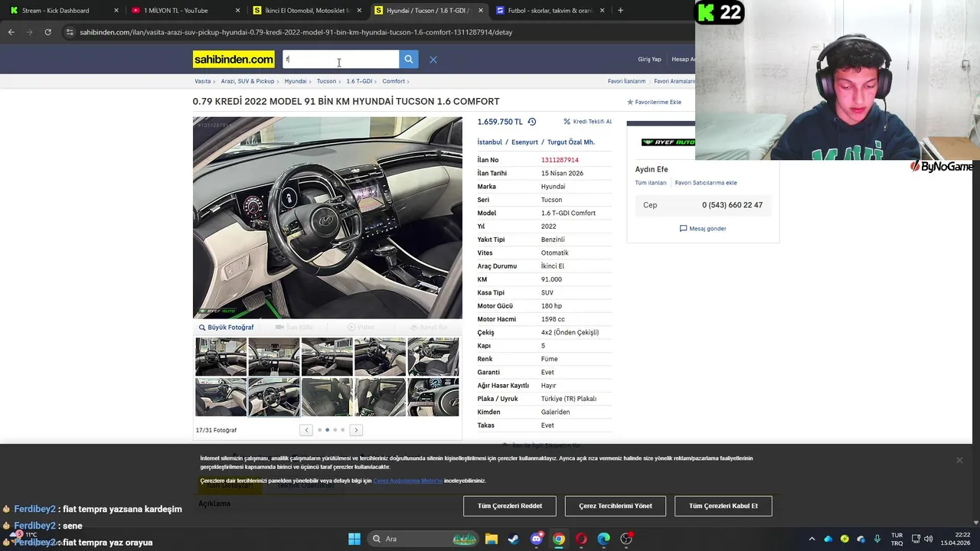Open Opera from the taskbar

click(581, 539)
